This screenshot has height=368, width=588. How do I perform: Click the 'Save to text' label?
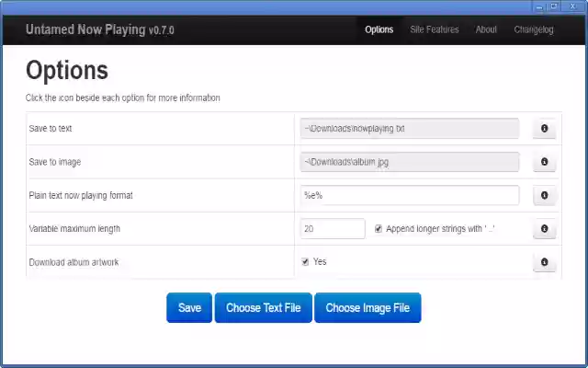[x=51, y=129]
